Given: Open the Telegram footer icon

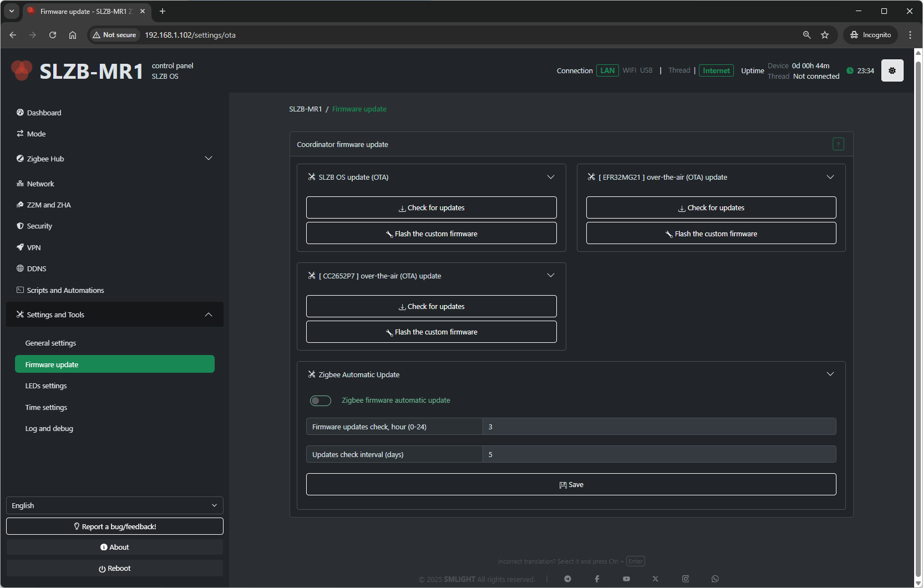Looking at the screenshot, I should coord(567,579).
